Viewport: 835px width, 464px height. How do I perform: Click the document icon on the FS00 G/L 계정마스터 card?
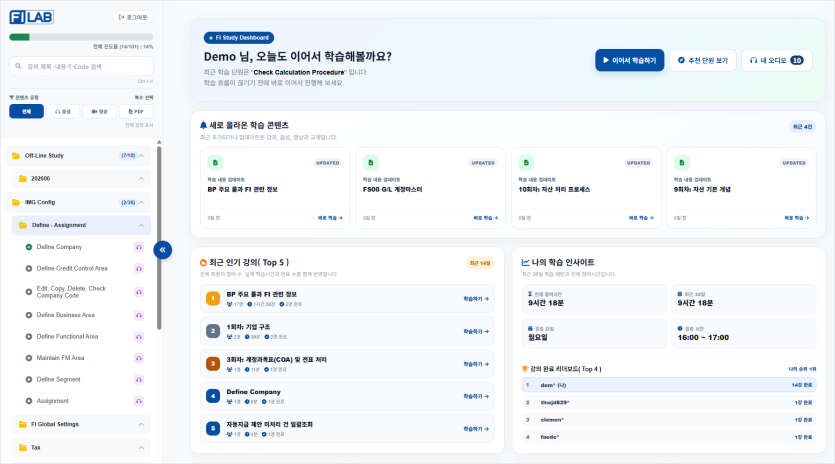pos(371,162)
